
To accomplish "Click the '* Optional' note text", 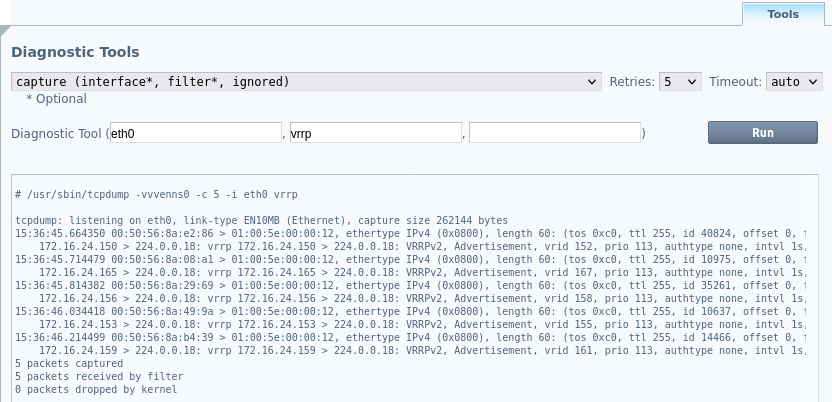I will tap(56, 99).
